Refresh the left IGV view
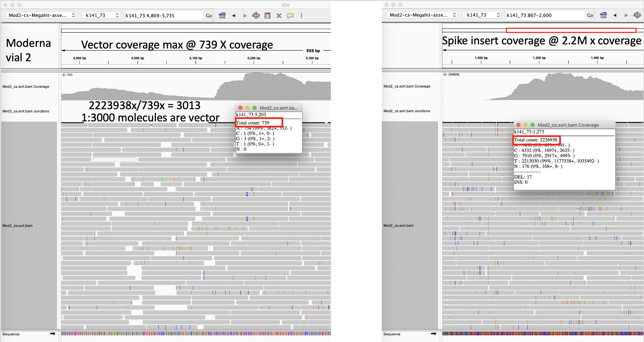The image size is (644, 342). [x=256, y=16]
